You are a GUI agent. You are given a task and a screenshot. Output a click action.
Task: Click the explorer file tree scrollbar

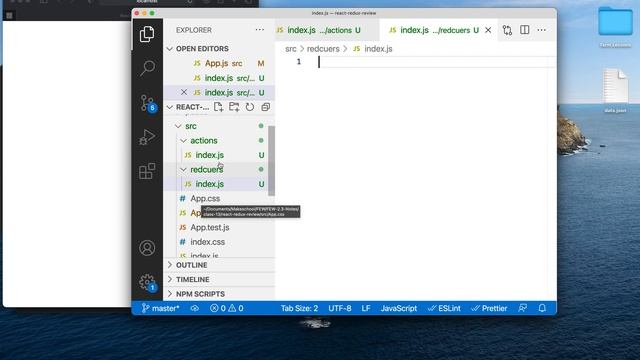[x=271, y=160]
